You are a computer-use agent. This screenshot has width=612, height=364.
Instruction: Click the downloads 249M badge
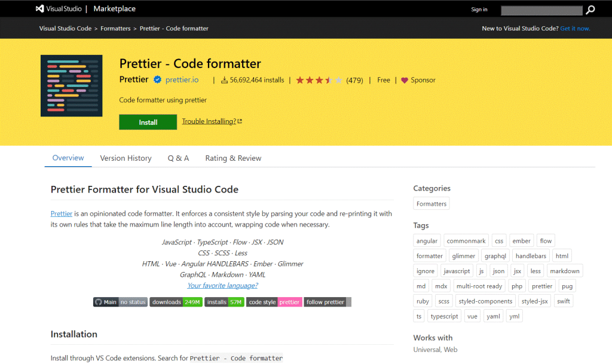click(x=176, y=302)
